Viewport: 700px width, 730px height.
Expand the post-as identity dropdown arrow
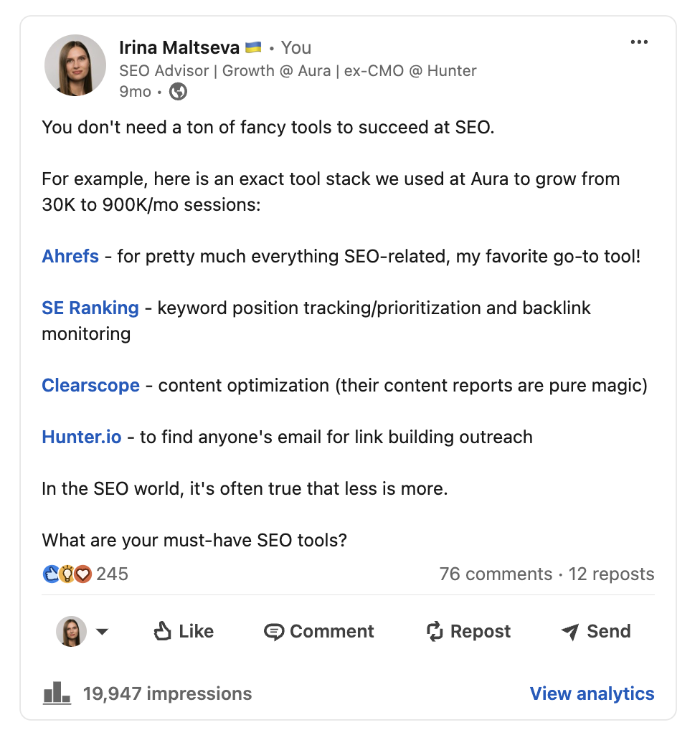[x=102, y=632]
